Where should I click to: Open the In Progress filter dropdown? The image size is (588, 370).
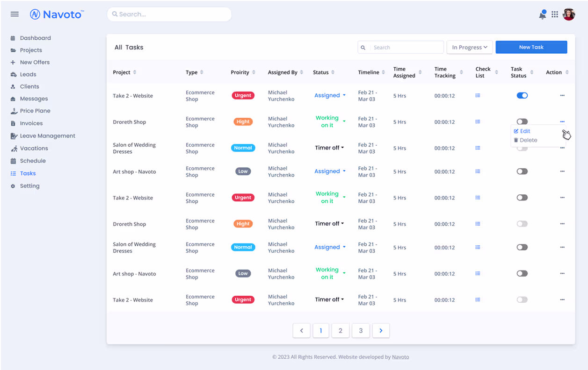(x=470, y=47)
